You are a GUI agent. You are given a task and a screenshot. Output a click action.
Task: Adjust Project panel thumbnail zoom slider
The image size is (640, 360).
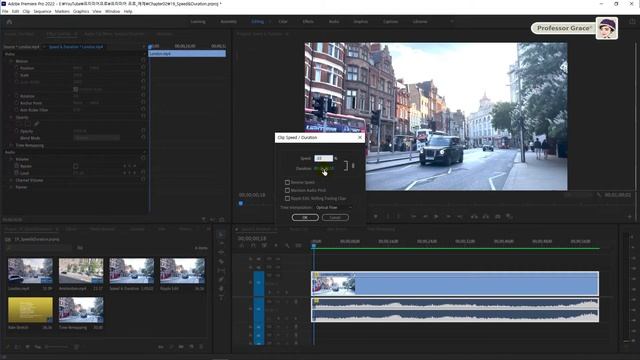(57, 347)
